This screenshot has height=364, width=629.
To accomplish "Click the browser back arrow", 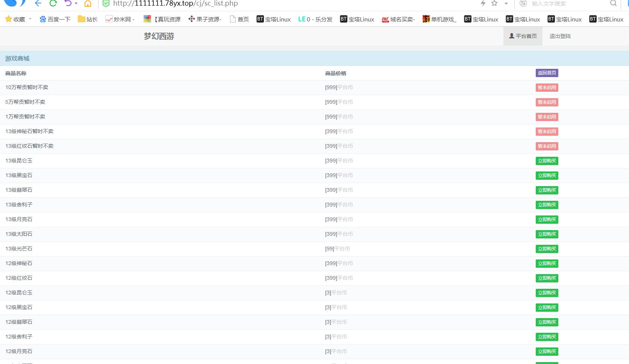I will 38,3.
